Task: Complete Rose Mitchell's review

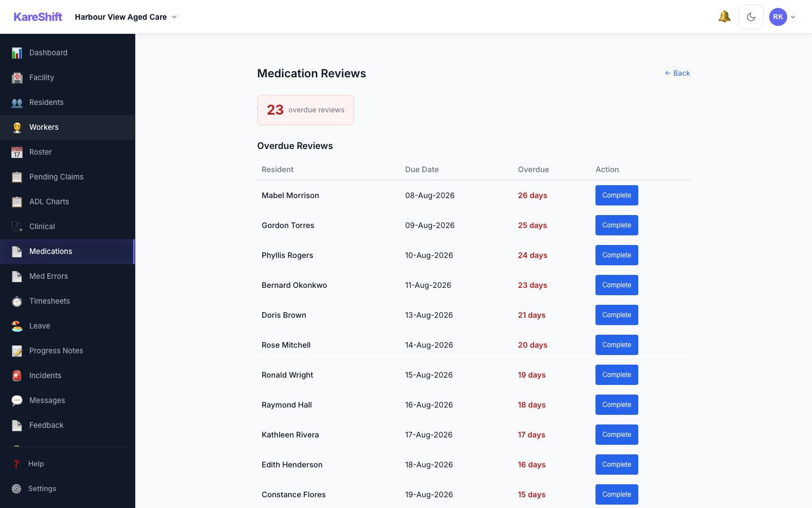Action: pyautogui.click(x=617, y=345)
